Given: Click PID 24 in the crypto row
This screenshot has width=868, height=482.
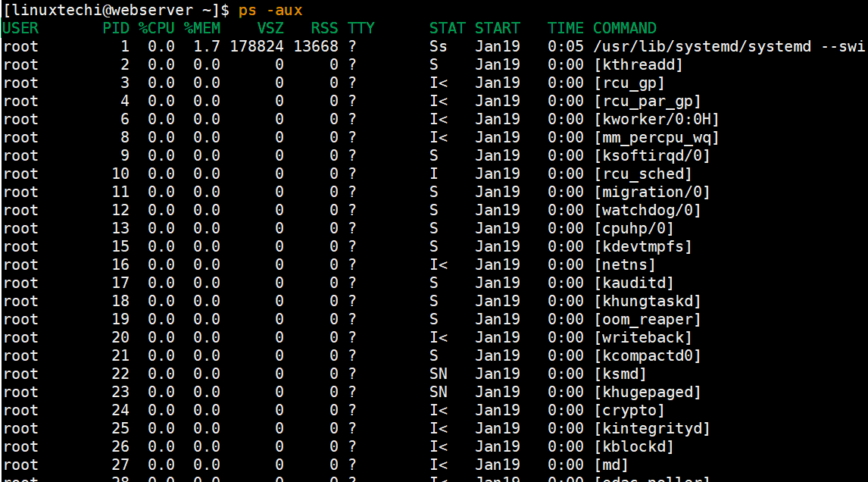Looking at the screenshot, I should click(x=120, y=411).
